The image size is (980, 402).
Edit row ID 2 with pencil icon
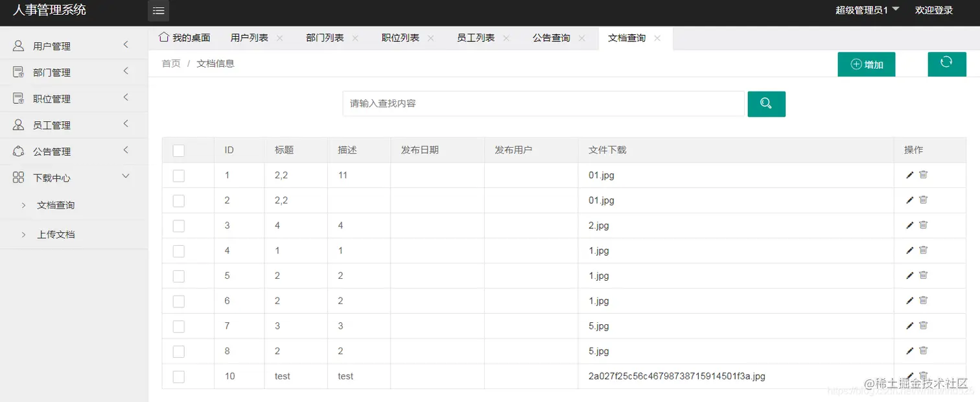point(910,200)
